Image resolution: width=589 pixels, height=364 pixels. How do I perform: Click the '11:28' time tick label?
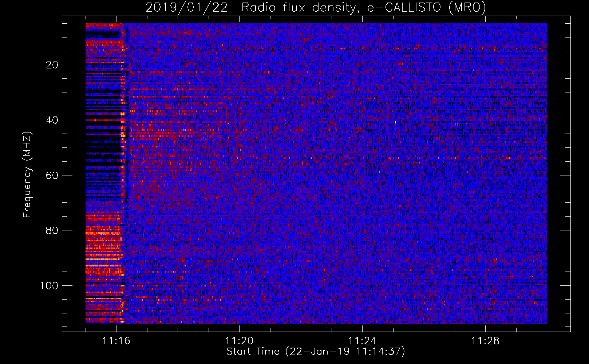(485, 341)
